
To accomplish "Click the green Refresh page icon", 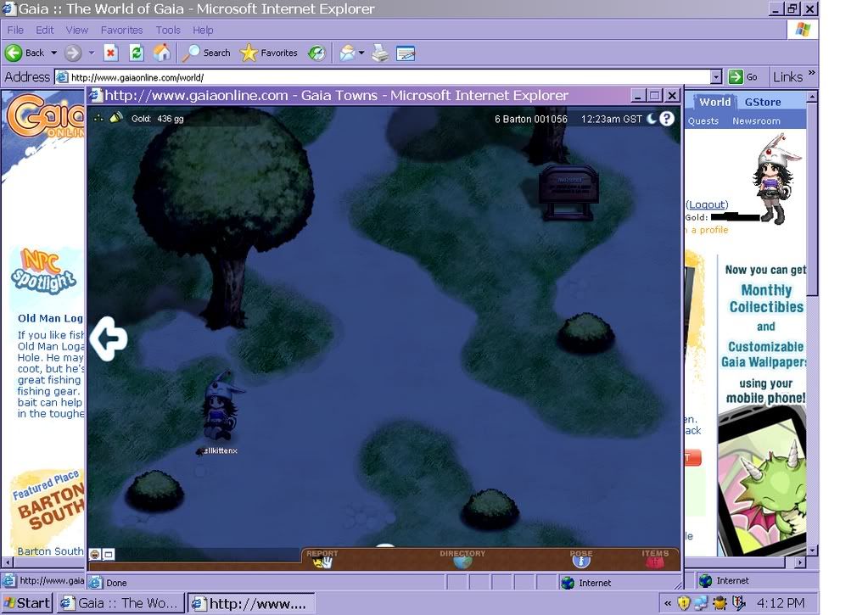I will pos(136,53).
